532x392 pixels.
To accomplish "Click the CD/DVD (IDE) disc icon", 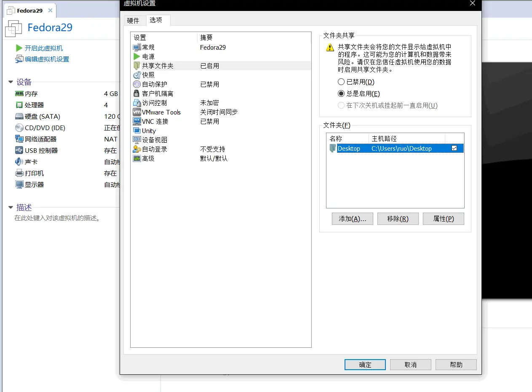I will (x=19, y=128).
